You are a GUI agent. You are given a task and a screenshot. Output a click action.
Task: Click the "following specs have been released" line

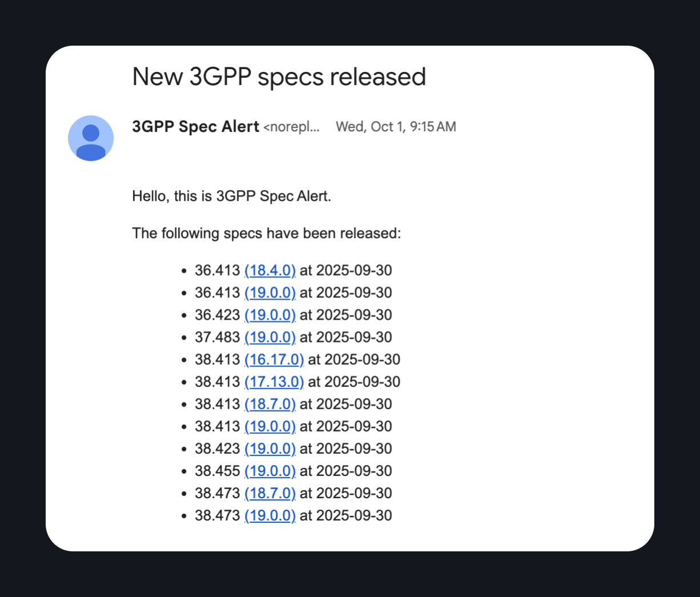point(267,233)
